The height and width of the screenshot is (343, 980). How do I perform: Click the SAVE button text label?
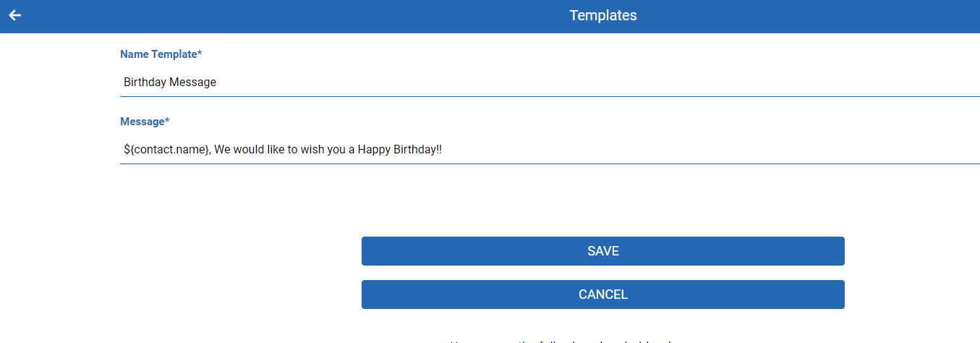coord(603,251)
